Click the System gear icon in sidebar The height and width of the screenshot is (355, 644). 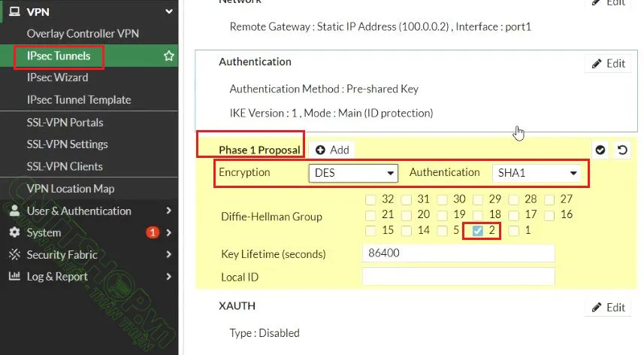point(14,233)
